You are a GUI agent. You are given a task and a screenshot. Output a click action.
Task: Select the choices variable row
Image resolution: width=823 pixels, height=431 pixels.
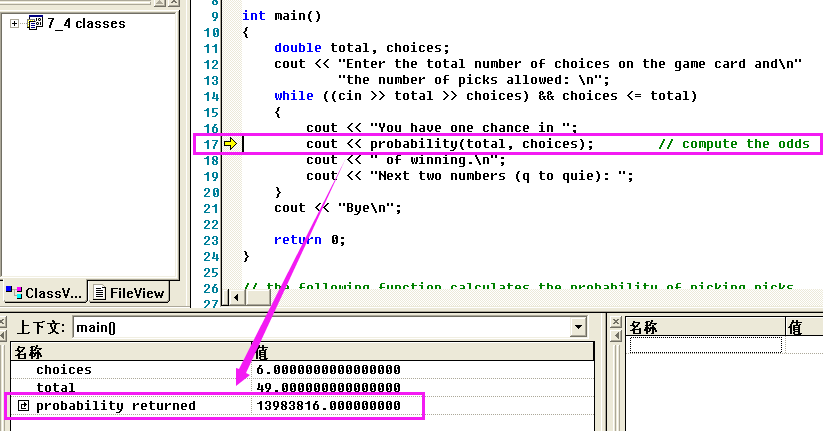(302, 370)
